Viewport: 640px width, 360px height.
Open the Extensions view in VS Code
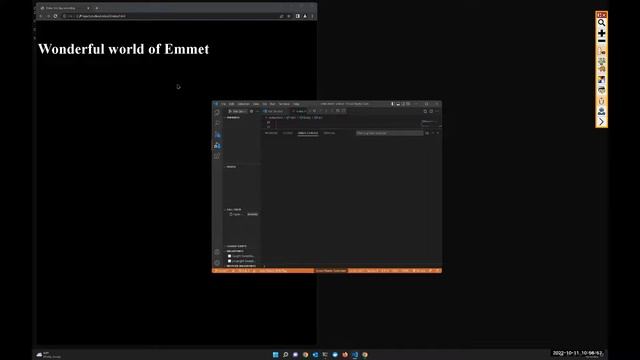tap(217, 156)
